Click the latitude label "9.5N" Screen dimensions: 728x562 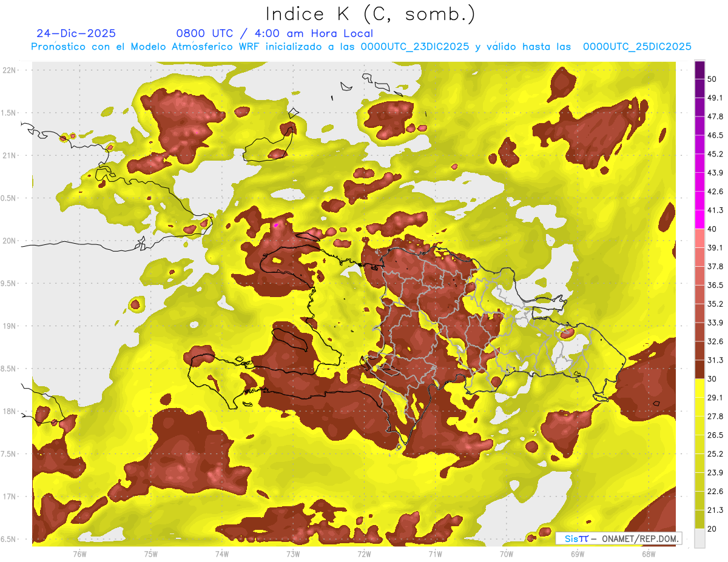[x=8, y=284]
